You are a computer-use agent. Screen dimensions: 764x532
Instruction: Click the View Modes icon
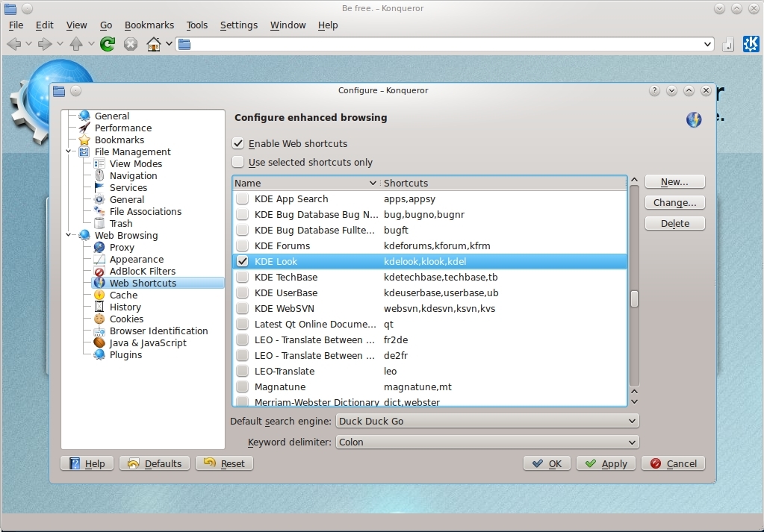tap(99, 164)
